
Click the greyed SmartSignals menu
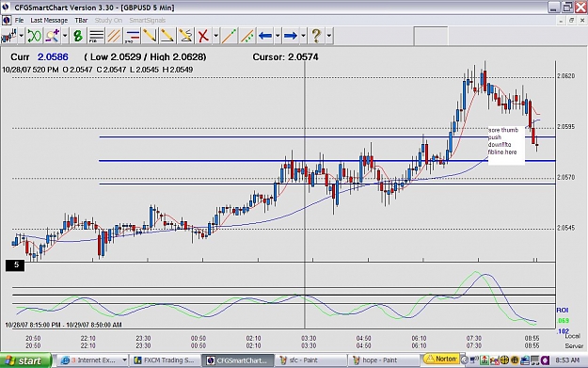click(148, 21)
